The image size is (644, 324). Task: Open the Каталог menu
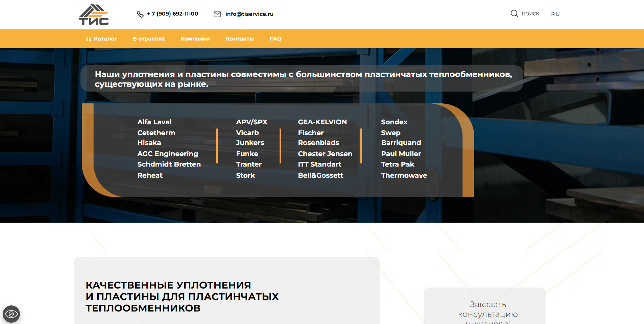[x=105, y=39]
